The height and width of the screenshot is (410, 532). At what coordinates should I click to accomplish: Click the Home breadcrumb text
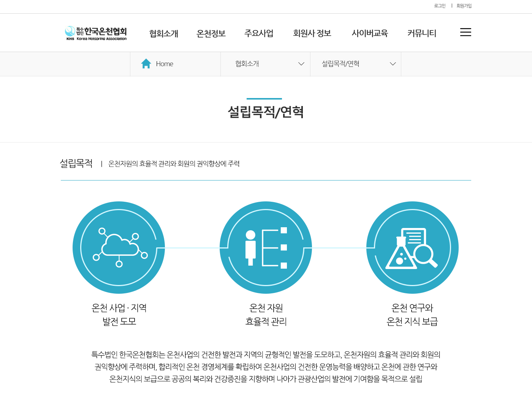click(x=165, y=64)
